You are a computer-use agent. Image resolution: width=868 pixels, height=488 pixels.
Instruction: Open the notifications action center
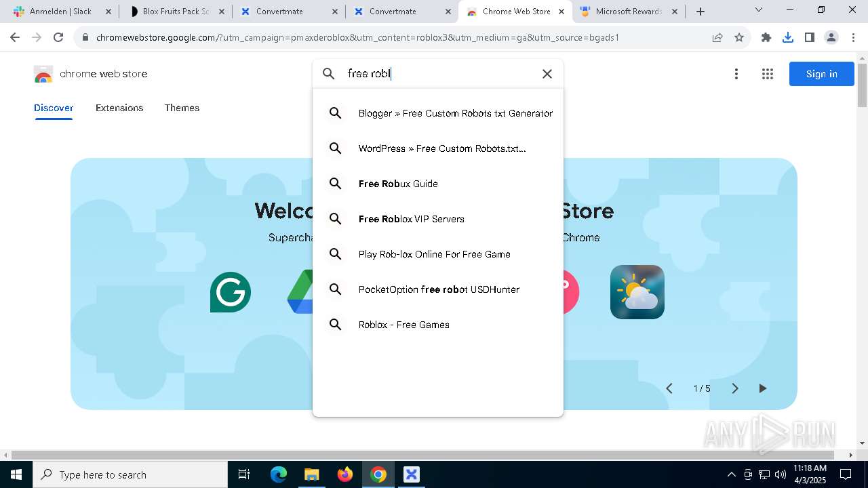[x=846, y=474]
